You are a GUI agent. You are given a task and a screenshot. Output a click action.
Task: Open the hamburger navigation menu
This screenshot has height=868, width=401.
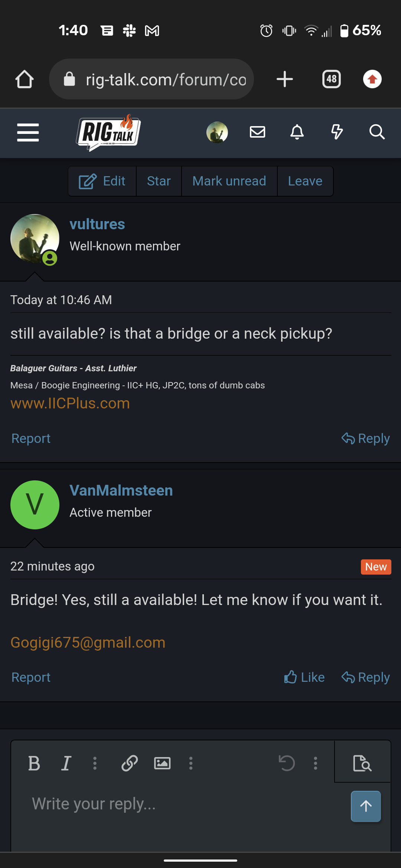[28, 132]
